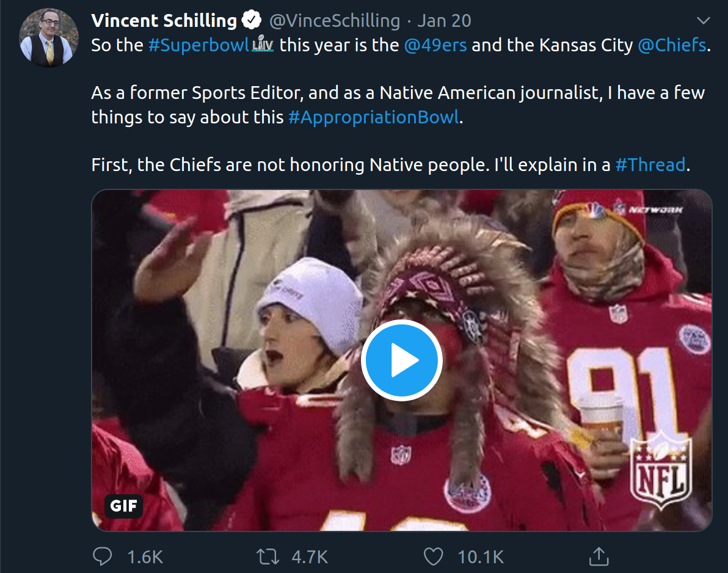
Task: Expand the tweet options chevron
Action: 704,20
